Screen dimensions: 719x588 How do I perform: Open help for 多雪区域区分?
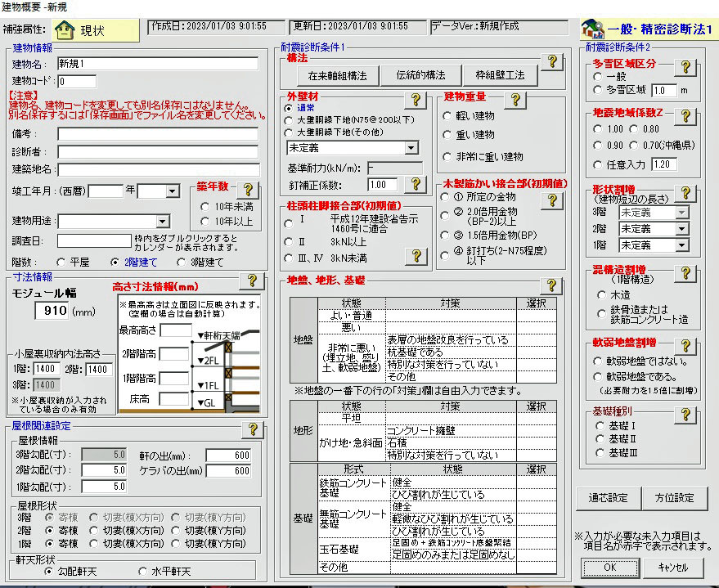pos(683,67)
